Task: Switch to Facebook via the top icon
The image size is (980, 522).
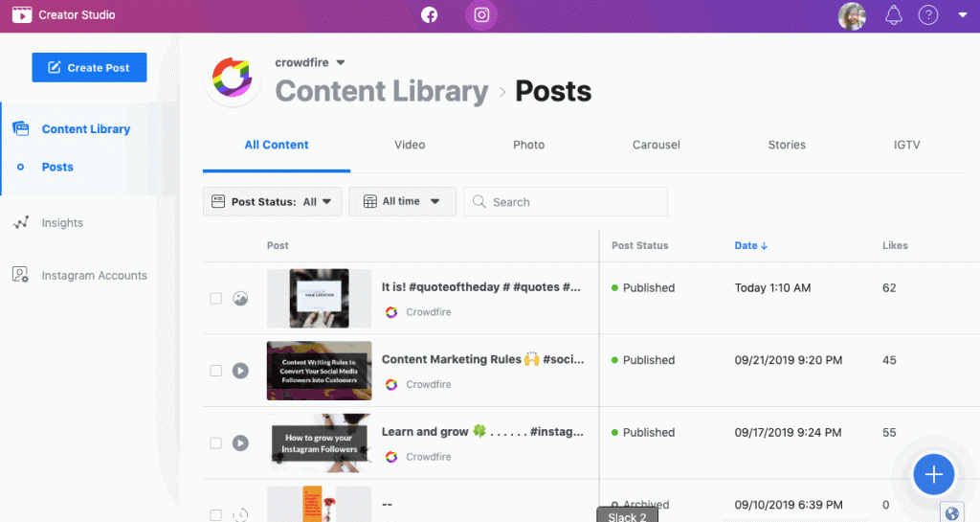Action: pos(430,15)
